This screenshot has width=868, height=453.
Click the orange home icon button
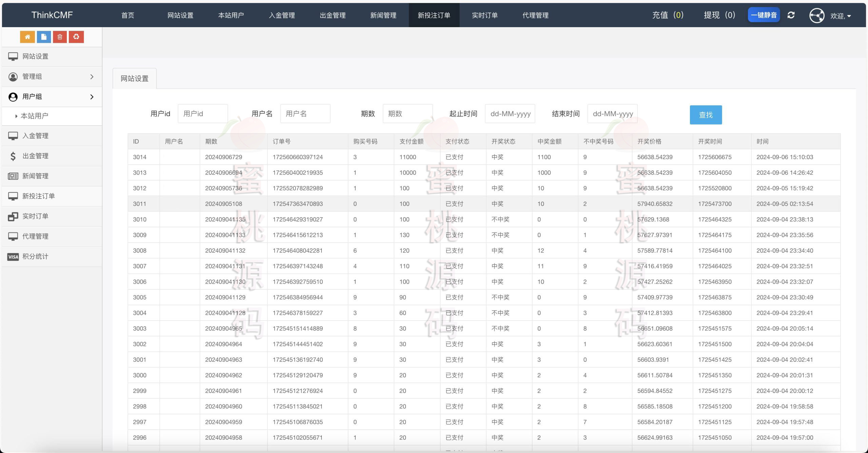(27, 37)
